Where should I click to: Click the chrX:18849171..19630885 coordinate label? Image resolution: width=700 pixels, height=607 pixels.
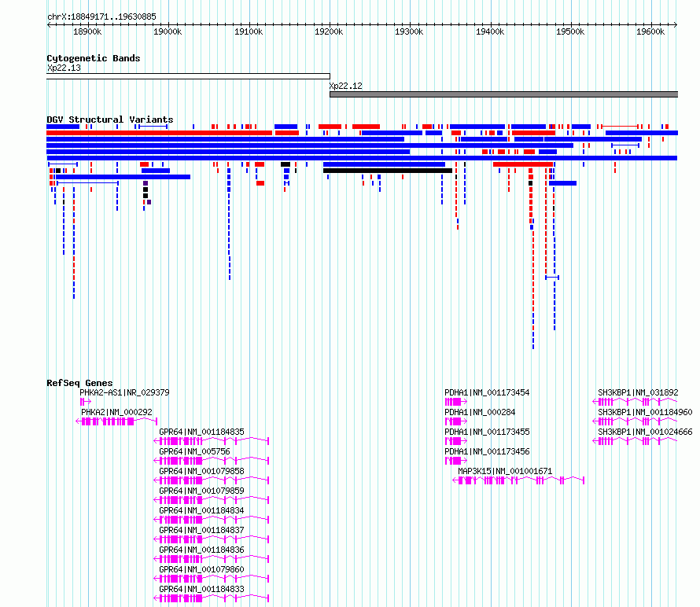[101, 17]
